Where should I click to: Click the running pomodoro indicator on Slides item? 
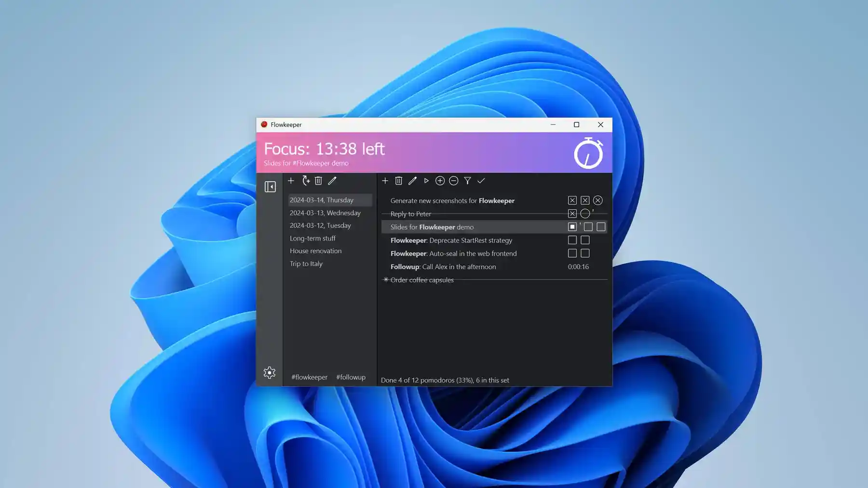(572, 226)
